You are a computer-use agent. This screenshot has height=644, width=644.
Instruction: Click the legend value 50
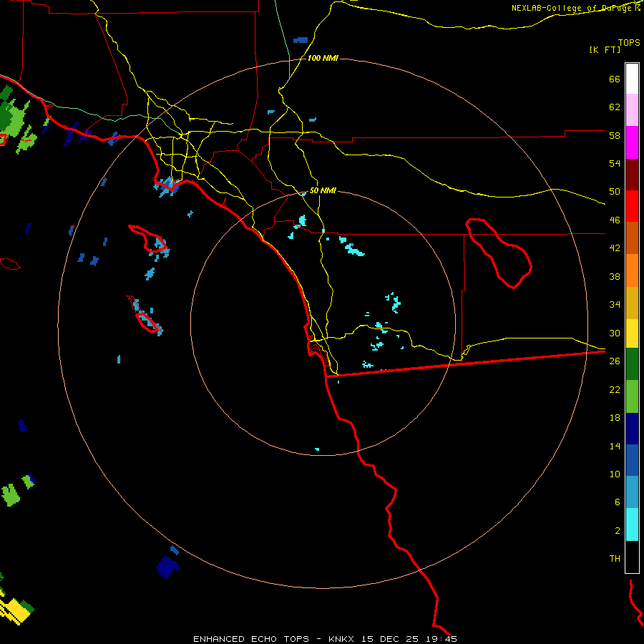tap(615, 191)
